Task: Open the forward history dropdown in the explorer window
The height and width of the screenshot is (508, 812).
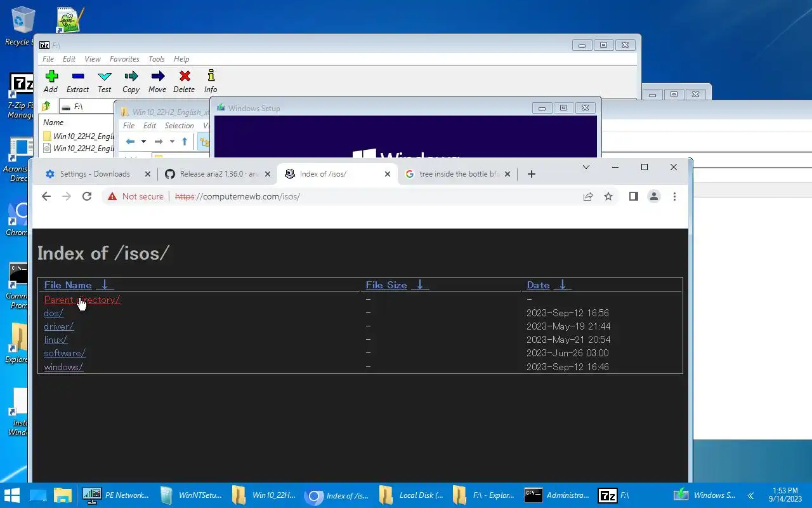Action: (172, 142)
